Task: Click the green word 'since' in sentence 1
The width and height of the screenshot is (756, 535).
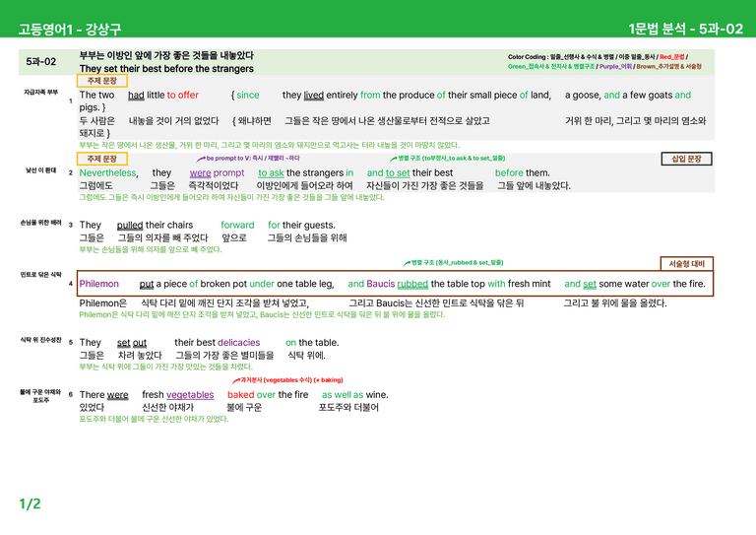Action: 248,95
